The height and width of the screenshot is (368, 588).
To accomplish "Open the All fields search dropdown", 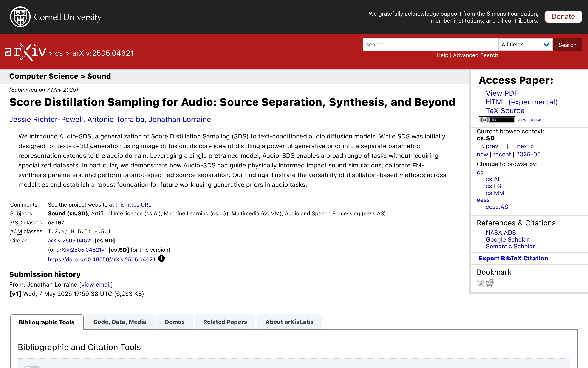I will (x=525, y=45).
